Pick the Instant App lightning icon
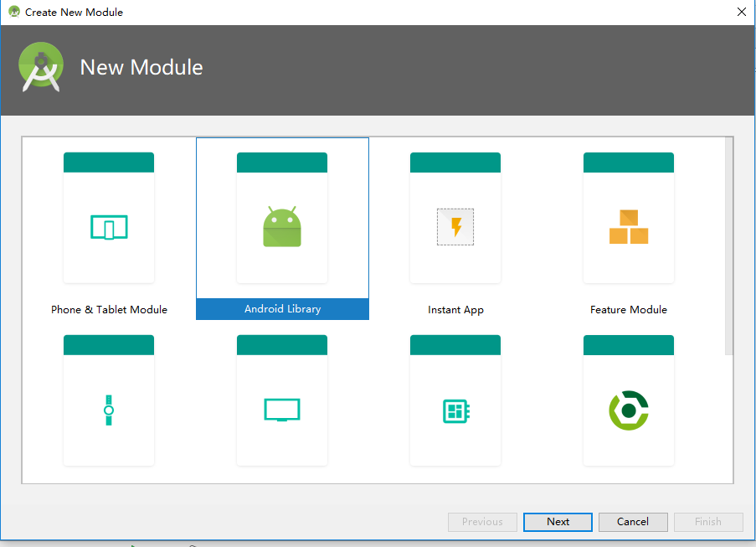Screen dimensions: 756x547 (x=455, y=227)
